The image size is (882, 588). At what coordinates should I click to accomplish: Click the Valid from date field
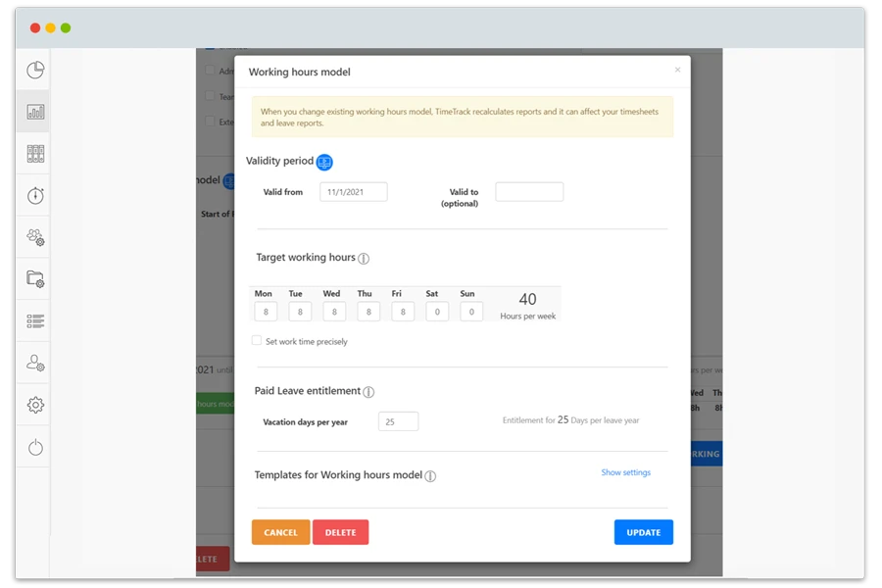[353, 191]
